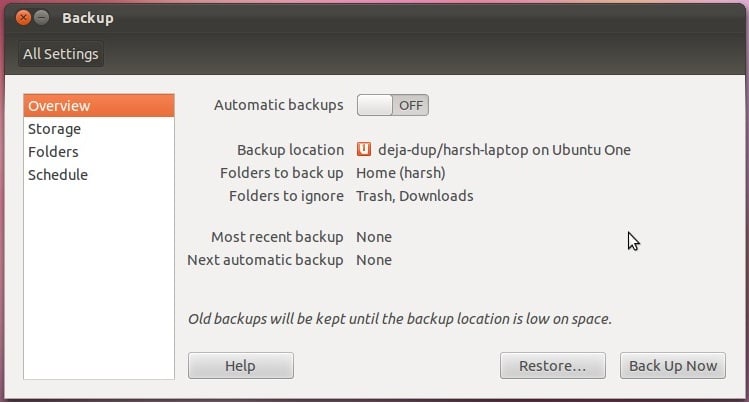Click the Automatic backups label
Viewport: 749px width, 403px height.
[279, 104]
